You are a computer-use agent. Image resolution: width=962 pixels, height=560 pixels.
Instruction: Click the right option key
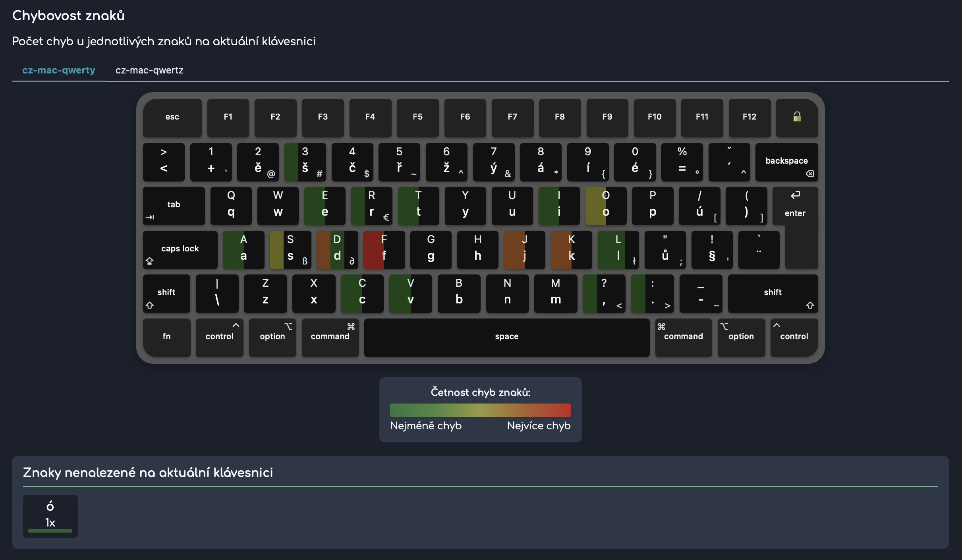tap(741, 337)
